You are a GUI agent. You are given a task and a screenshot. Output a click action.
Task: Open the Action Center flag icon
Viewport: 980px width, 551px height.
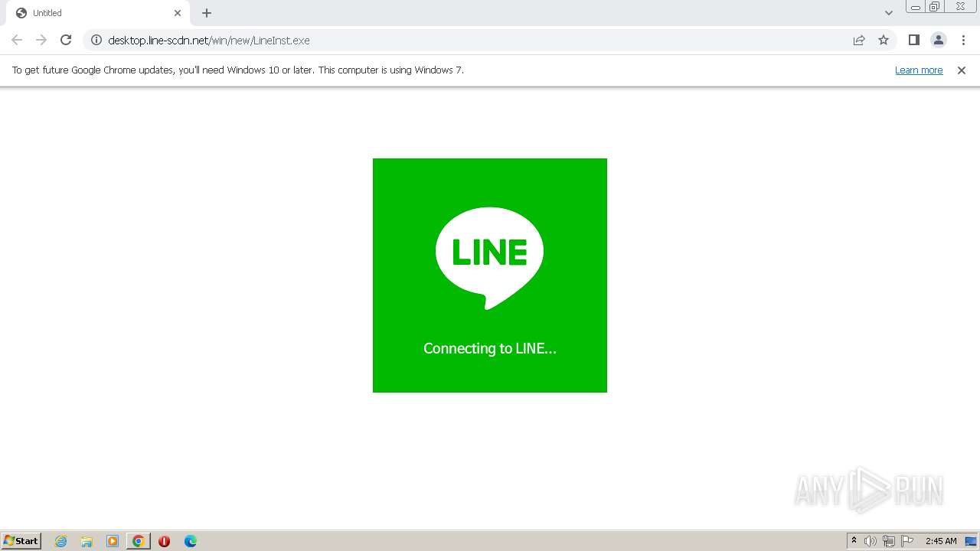point(907,541)
